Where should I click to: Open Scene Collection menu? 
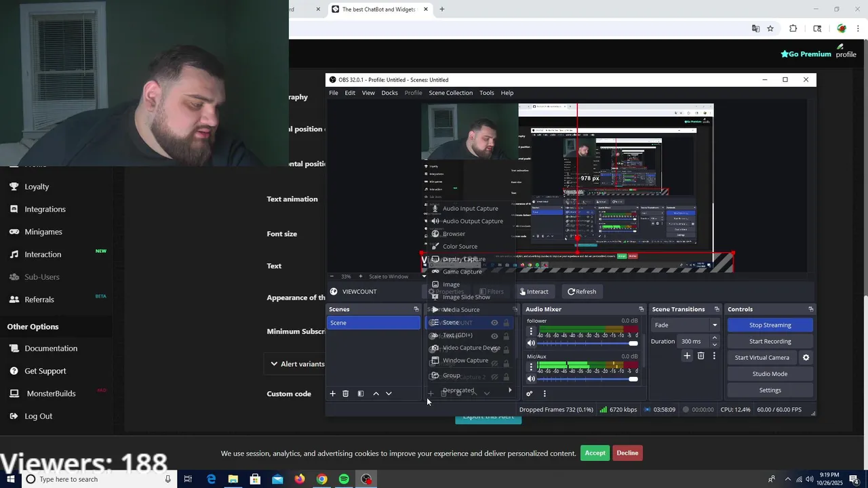click(x=450, y=93)
